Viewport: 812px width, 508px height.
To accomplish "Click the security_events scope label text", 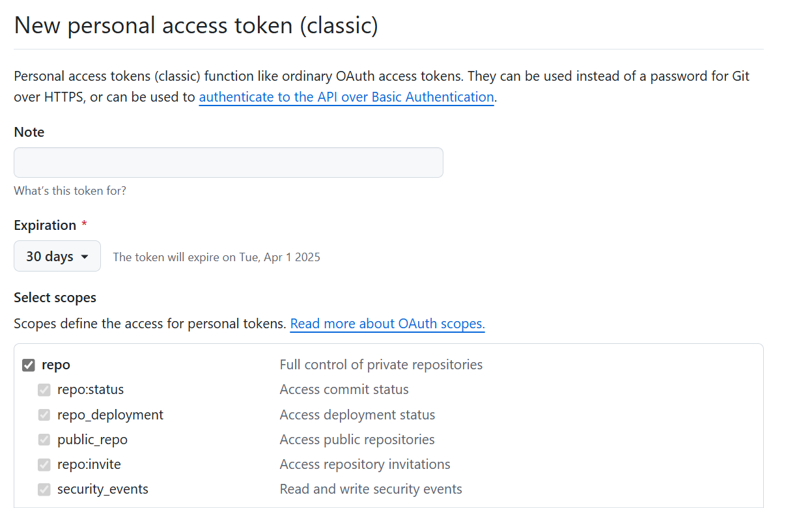I will 103,489.
